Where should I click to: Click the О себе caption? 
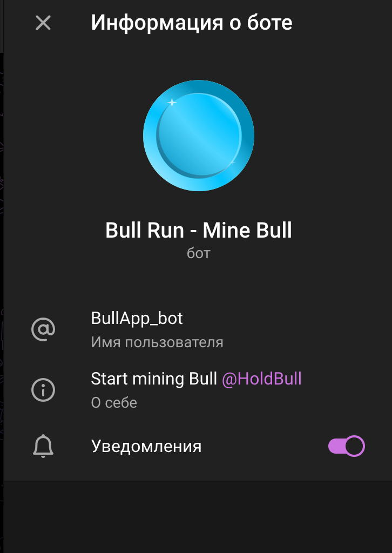114,403
